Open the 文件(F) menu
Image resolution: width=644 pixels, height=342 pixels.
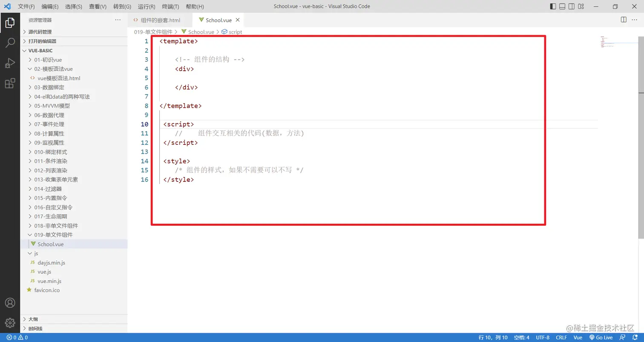tap(26, 6)
